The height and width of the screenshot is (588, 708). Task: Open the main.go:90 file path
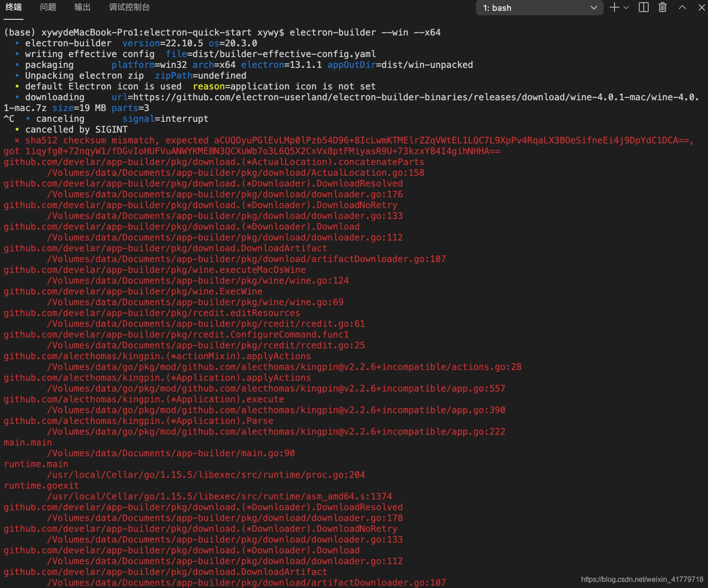171,453
